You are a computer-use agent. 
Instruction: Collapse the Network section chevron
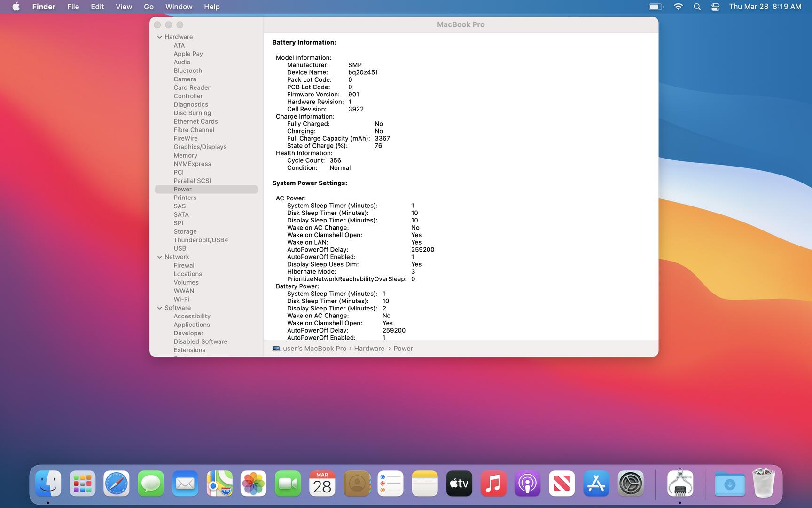point(159,257)
